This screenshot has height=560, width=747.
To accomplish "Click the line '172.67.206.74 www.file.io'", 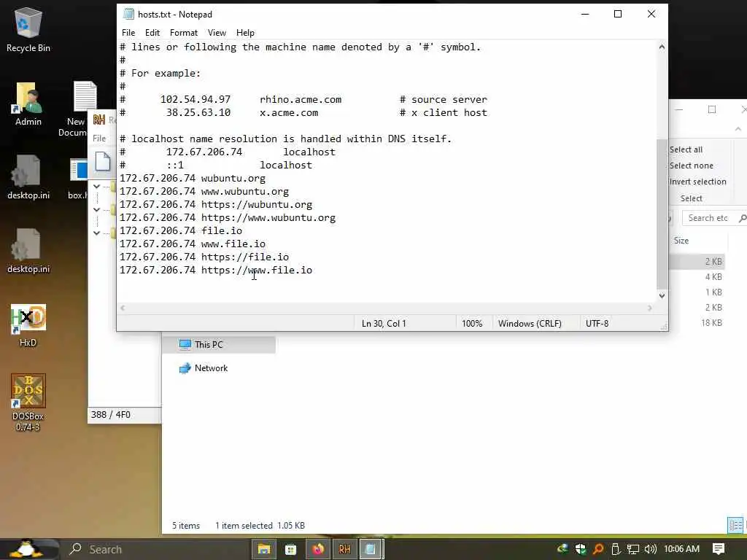I will click(x=193, y=244).
